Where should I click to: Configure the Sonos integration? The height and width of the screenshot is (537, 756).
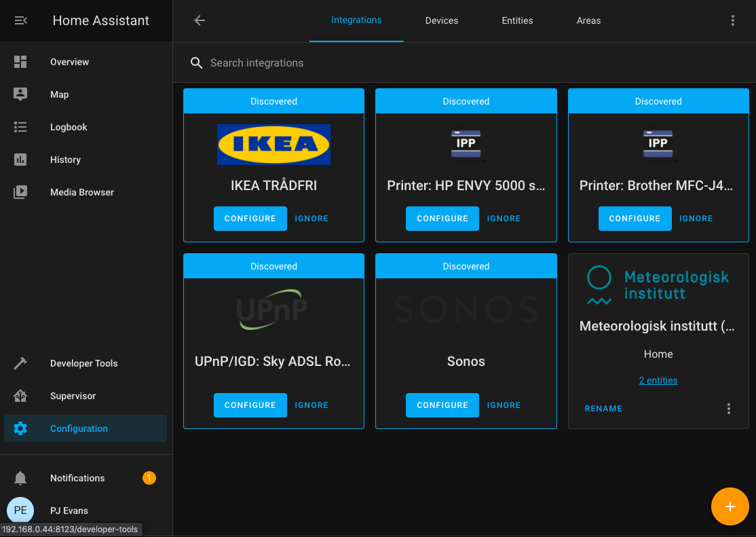[x=442, y=405]
